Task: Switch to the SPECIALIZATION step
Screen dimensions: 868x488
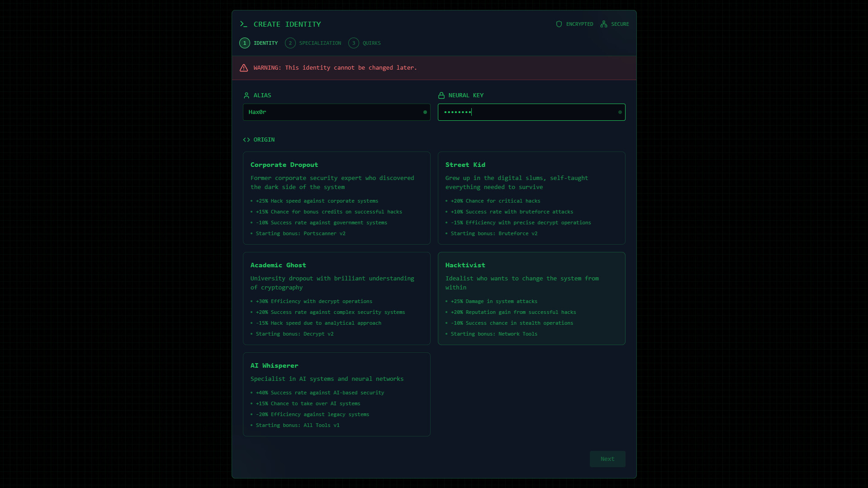Action: (313, 43)
